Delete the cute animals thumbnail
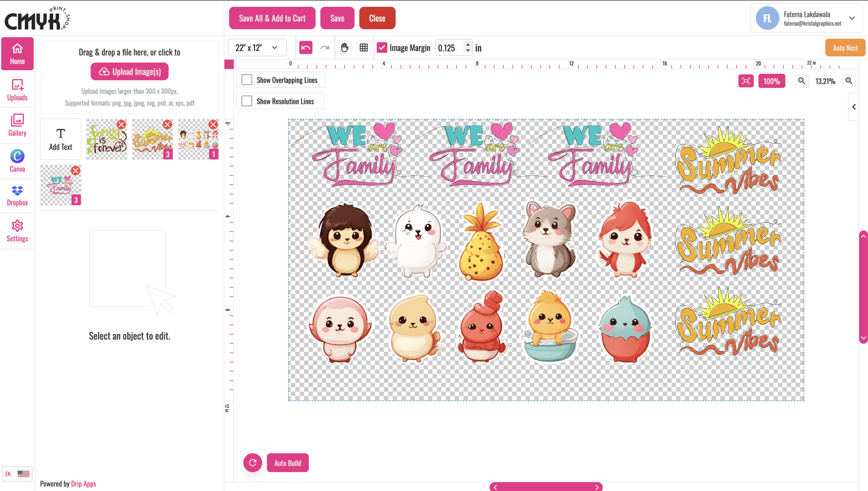Viewport: 868px width, 491px height. coord(213,124)
